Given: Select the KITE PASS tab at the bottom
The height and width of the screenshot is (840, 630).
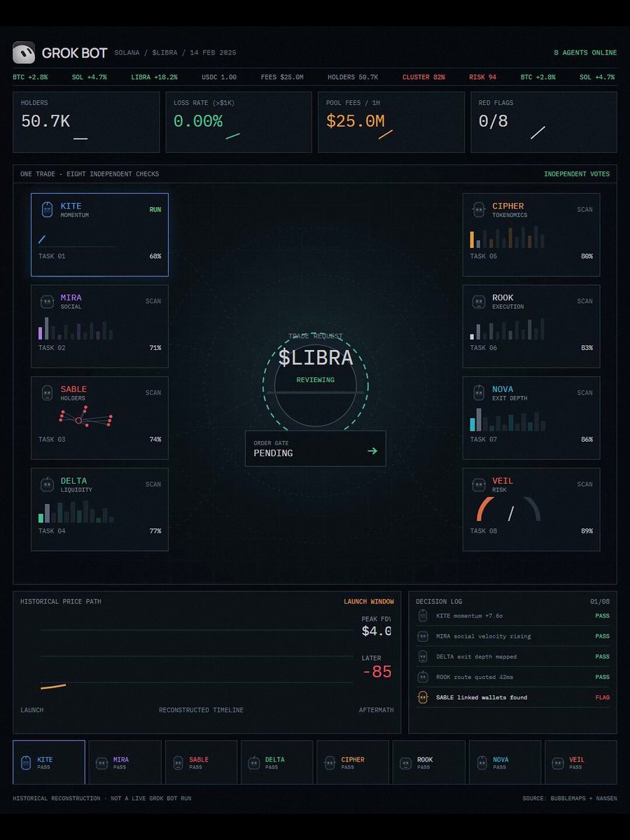Looking at the screenshot, I should (x=49, y=762).
